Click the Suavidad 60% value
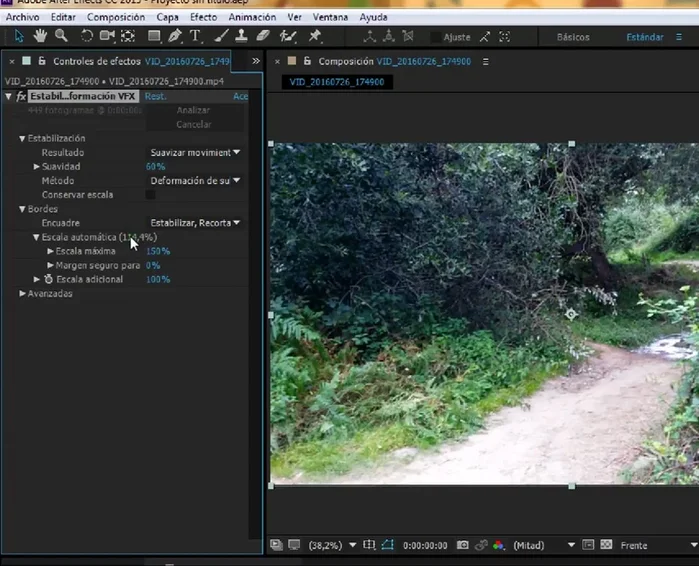The height and width of the screenshot is (566, 699). click(x=155, y=167)
